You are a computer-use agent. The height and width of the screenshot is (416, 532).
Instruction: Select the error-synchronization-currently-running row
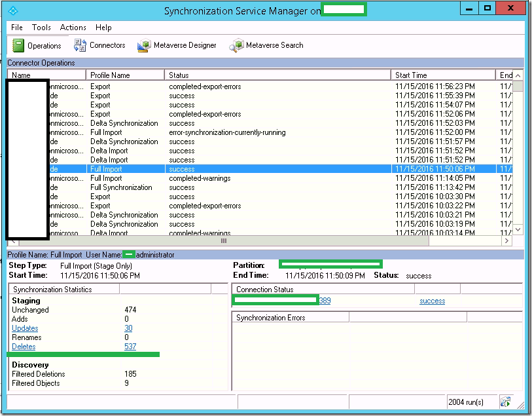click(x=260, y=132)
